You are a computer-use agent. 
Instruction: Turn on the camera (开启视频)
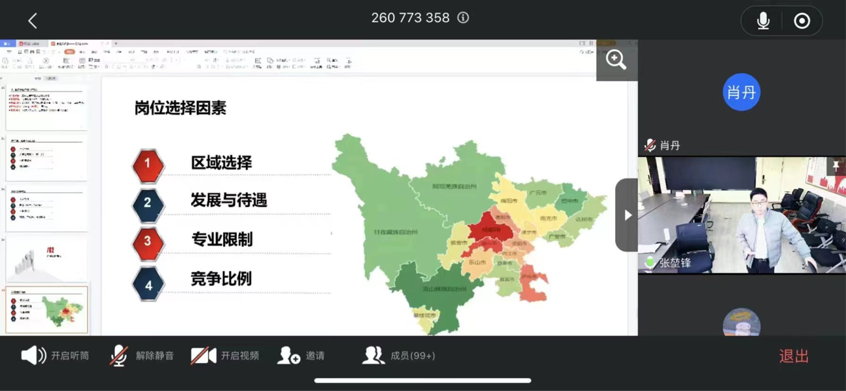[x=225, y=355]
